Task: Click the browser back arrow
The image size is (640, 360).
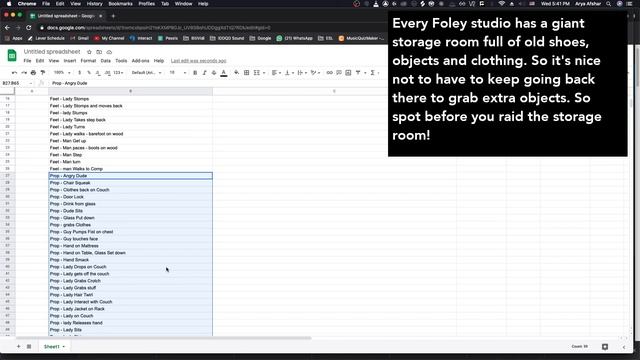Action: point(7,28)
